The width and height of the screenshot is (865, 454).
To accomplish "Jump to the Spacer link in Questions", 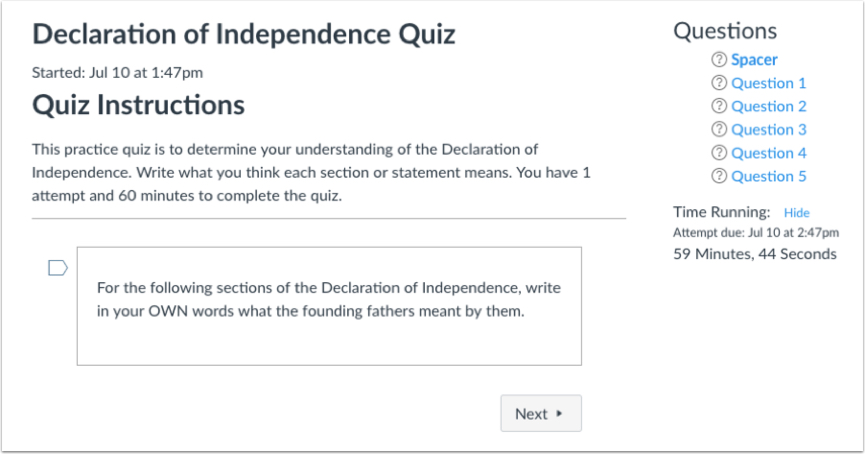I will 754,60.
